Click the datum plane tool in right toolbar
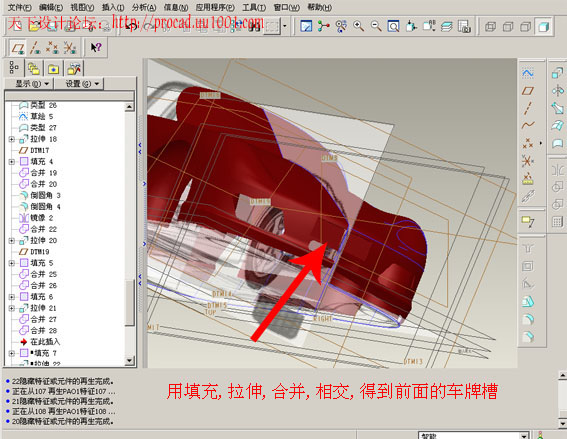Image resolution: width=567 pixels, height=439 pixels. pyautogui.click(x=528, y=90)
